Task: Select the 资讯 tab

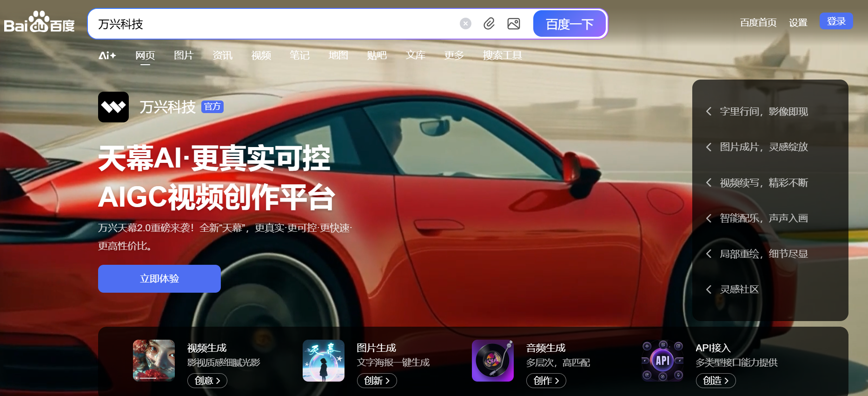Action: point(222,55)
